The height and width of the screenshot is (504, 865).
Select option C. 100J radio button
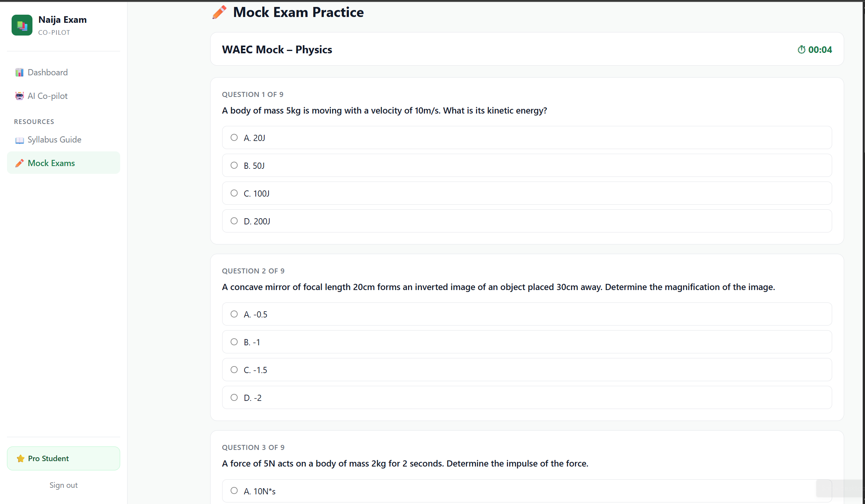234,193
